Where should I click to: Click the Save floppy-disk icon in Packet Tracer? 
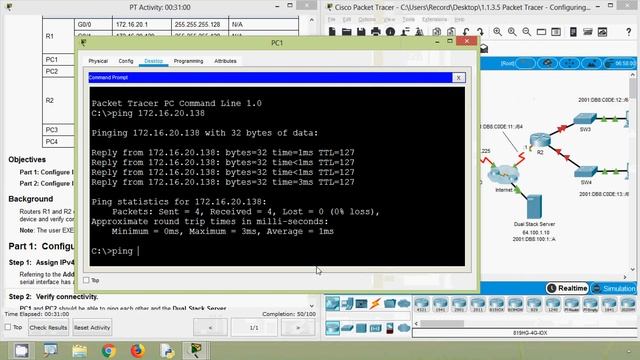[361, 32]
